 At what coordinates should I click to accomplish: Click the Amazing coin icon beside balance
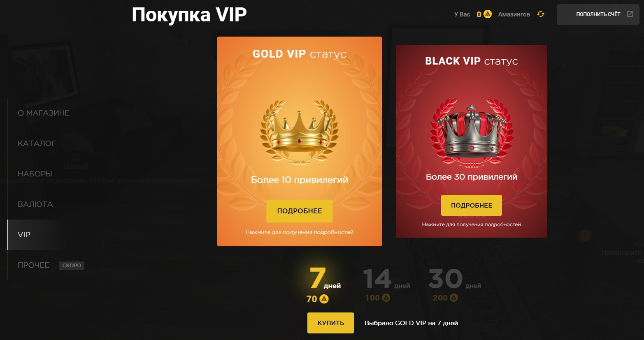tap(488, 14)
